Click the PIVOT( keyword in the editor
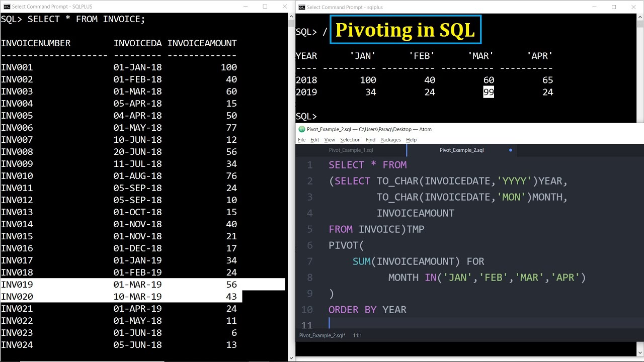This screenshot has width=644, height=362. (346, 245)
